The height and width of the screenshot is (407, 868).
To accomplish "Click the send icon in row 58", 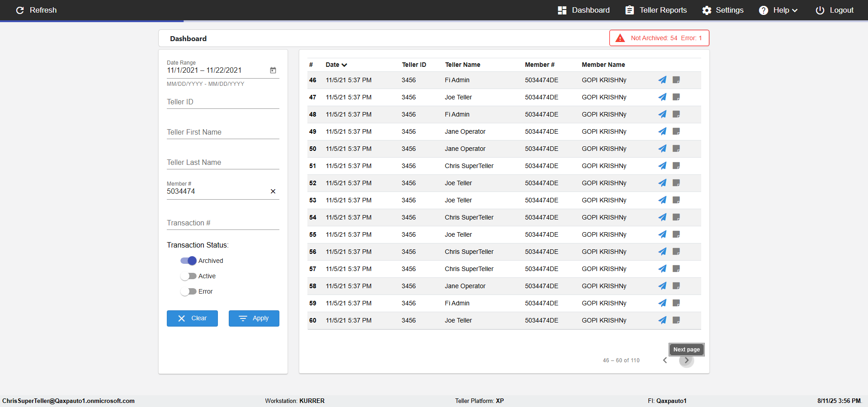I will click(662, 286).
